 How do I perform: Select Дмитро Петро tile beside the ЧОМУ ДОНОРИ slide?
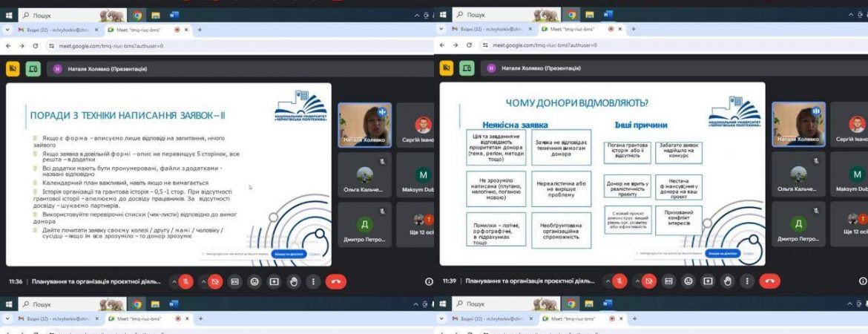[798, 223]
